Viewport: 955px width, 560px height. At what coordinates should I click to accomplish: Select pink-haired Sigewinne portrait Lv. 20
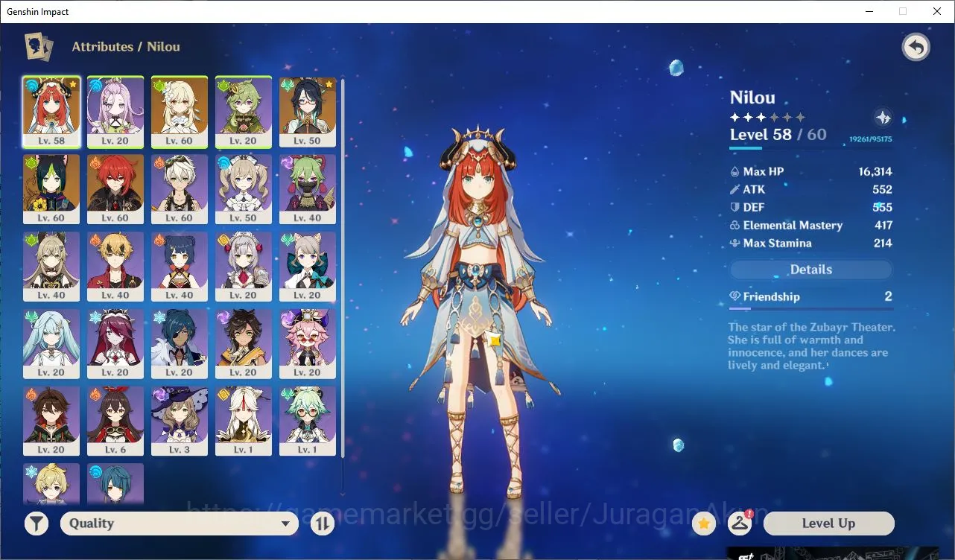(x=115, y=112)
